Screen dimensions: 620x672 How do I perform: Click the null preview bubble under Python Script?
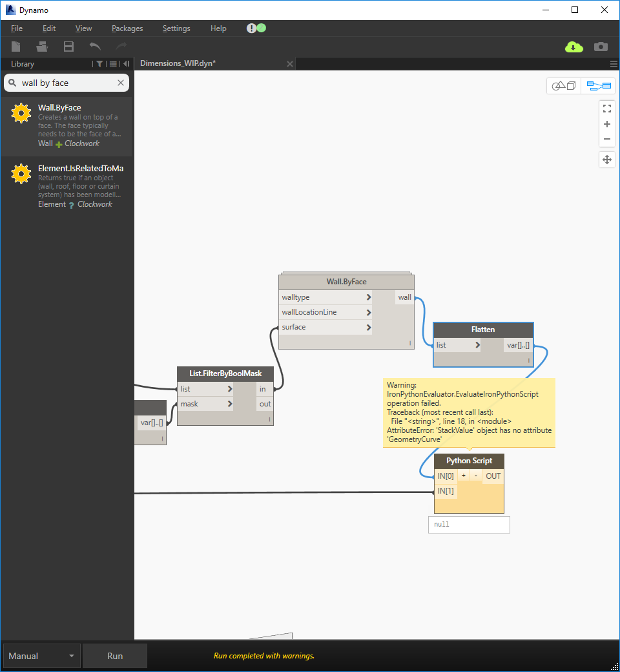tap(469, 525)
